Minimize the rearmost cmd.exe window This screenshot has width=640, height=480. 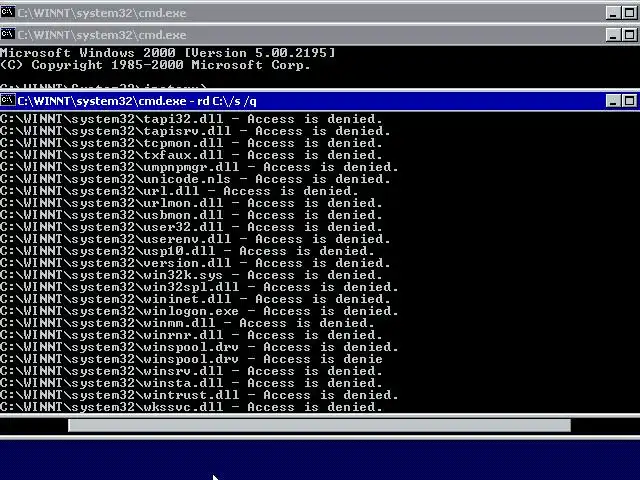click(613, 13)
